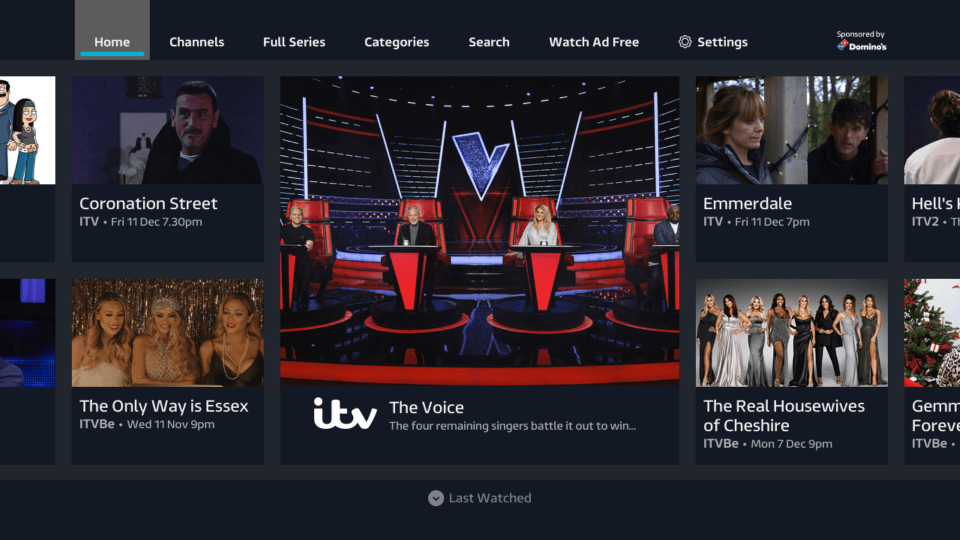Open the Last Watched section label
Screen dimensions: 960x540
pos(490,498)
